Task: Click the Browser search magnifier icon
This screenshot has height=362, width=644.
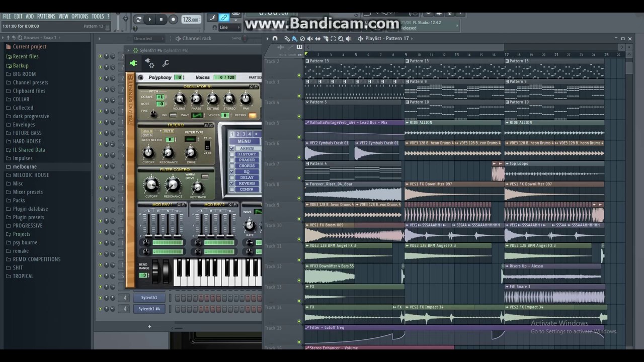Action: click(x=20, y=38)
